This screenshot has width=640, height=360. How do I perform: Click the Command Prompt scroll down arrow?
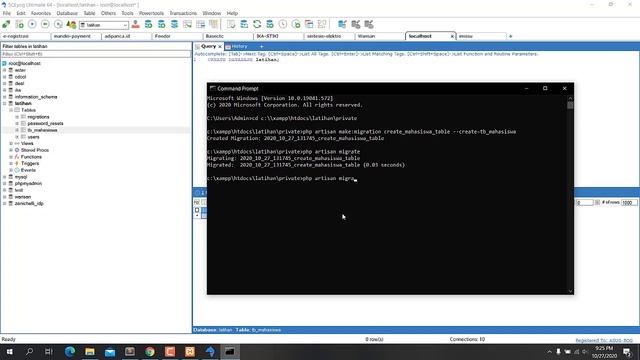pos(570,291)
